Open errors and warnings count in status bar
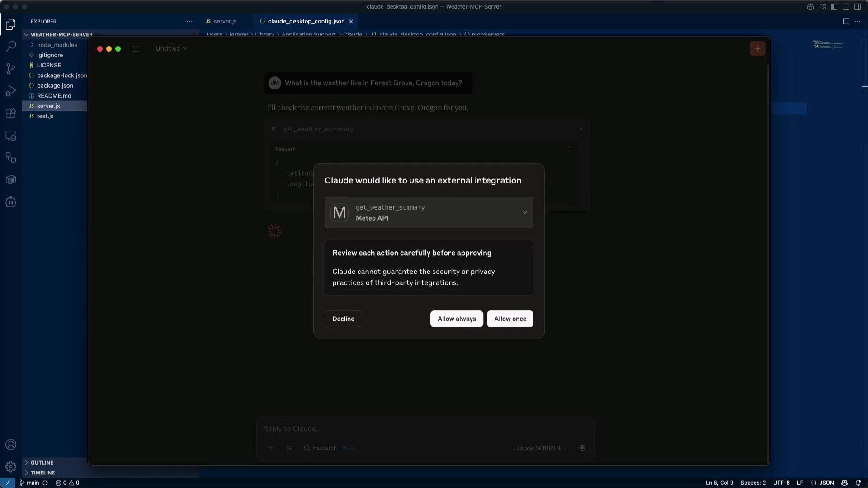The height and width of the screenshot is (488, 868). click(67, 483)
